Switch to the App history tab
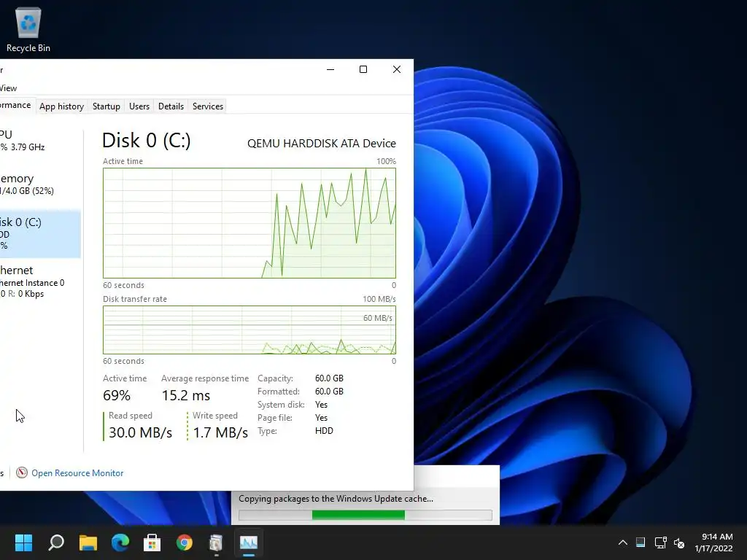 (x=61, y=106)
